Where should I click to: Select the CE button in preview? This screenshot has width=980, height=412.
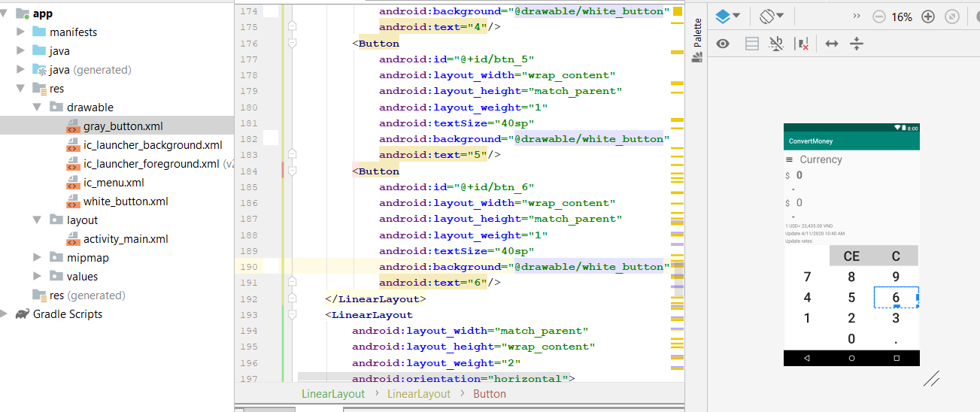[851, 256]
